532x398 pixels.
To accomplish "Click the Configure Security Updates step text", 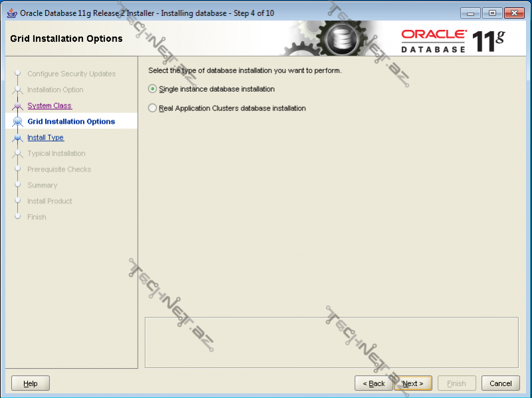I will pos(72,74).
